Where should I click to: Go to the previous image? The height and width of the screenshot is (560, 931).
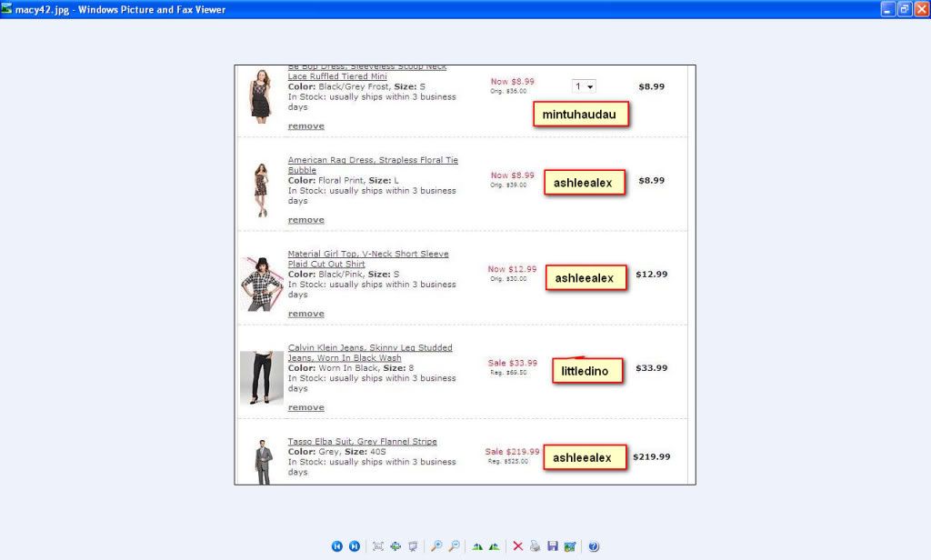pyautogui.click(x=337, y=546)
